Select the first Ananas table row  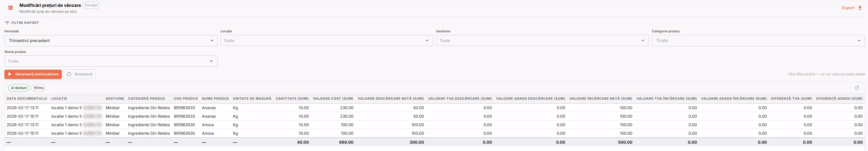[434, 108]
